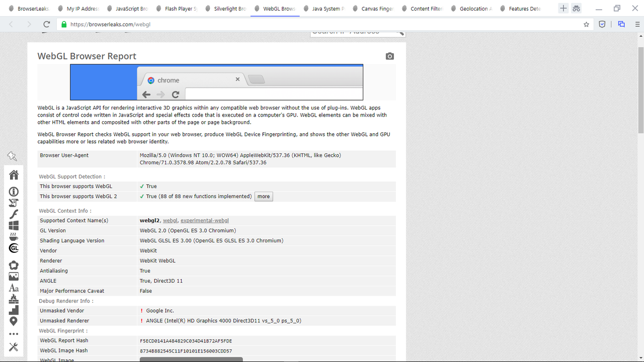644x362 pixels.
Task: Open the flower-shaped canvas icon in sidebar
Action: point(14,265)
